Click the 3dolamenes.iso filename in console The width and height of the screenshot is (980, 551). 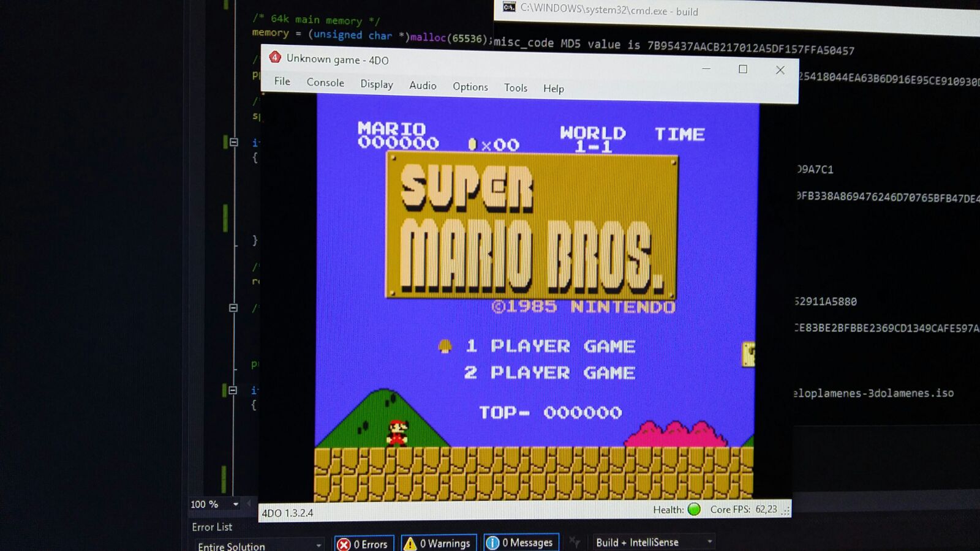click(873, 393)
